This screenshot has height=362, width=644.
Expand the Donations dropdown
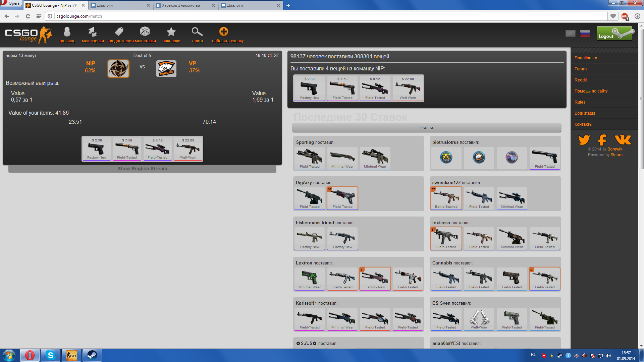pos(586,58)
